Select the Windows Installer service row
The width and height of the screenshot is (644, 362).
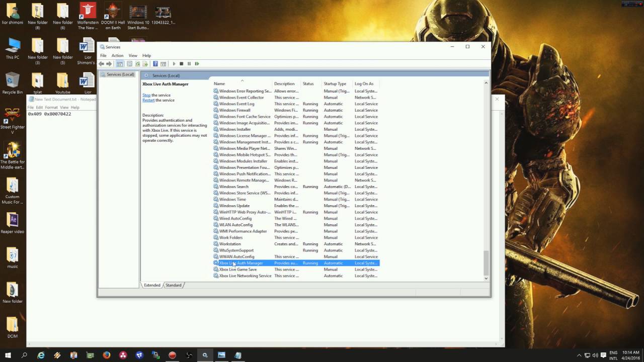point(296,129)
